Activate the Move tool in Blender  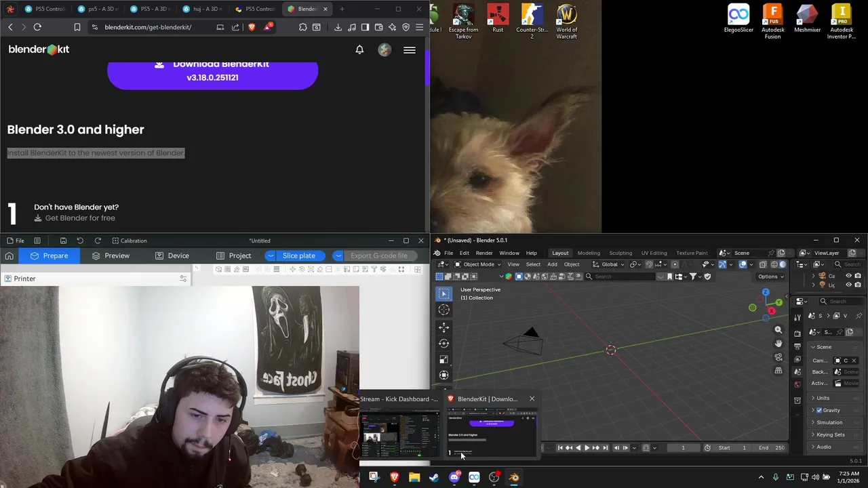(x=443, y=327)
